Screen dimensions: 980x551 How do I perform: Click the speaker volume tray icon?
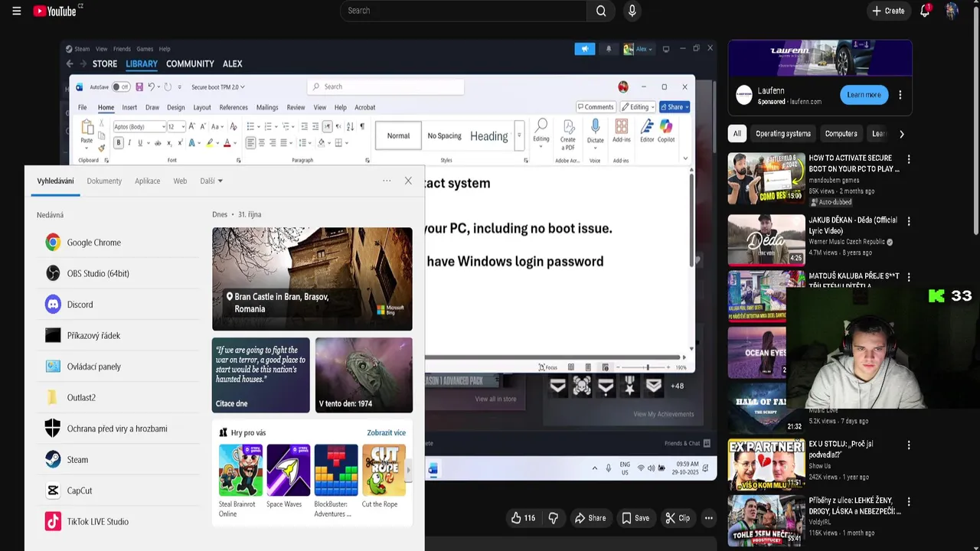pos(652,468)
